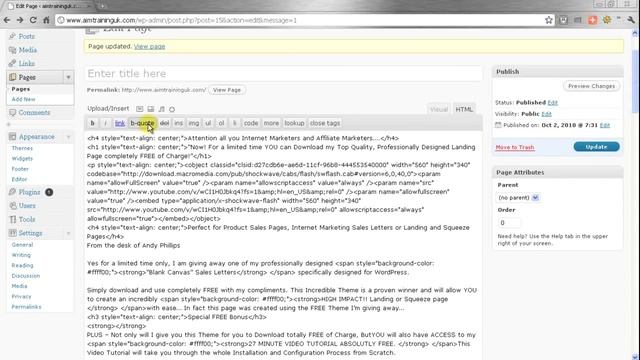Insert ordered list with ol button
Image resolution: width=640 pixels, height=360 pixels.
(221, 123)
